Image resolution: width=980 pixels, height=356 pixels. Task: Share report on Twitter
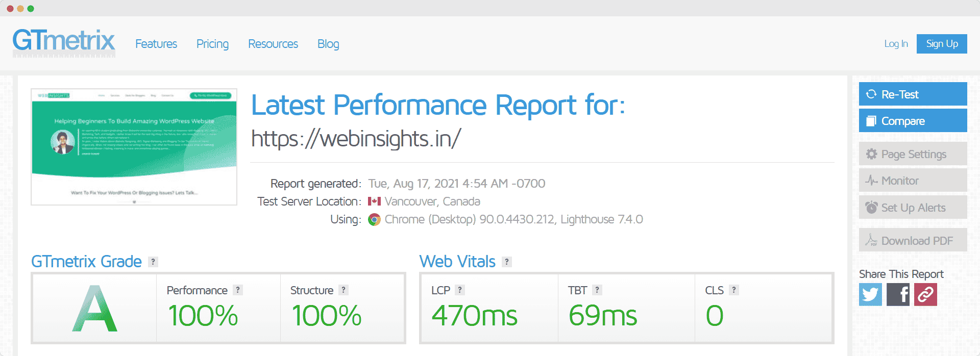coord(870,294)
